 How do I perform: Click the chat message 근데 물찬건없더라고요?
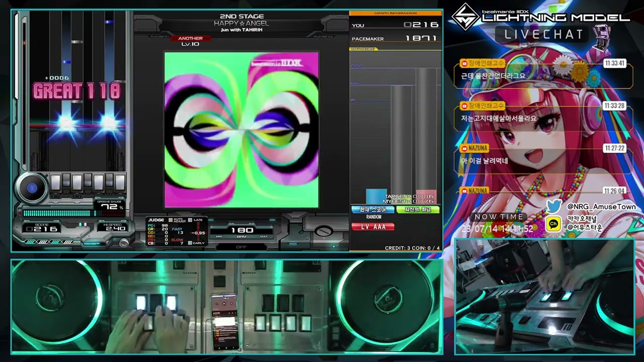coord(493,76)
